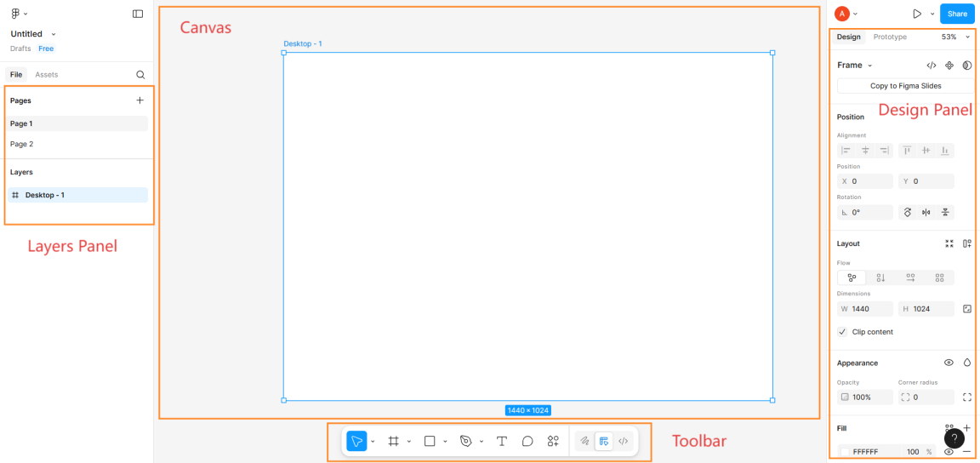Select the Frame tool

[x=393, y=441]
